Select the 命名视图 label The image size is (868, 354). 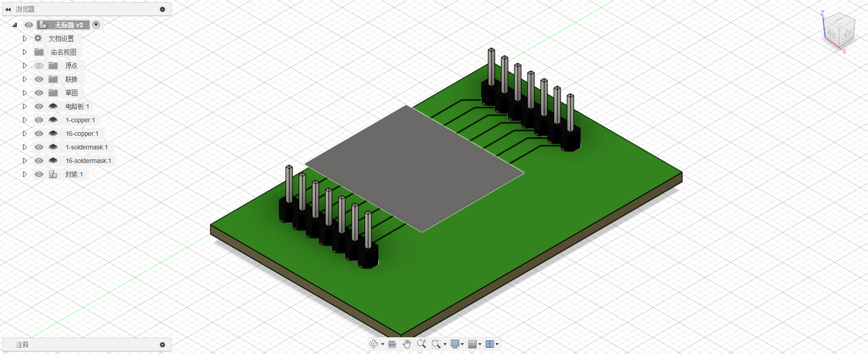pyautogui.click(x=64, y=52)
